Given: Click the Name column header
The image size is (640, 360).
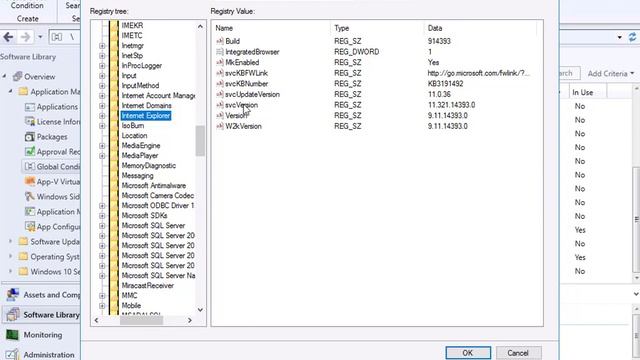Looking at the screenshot, I should [271, 28].
